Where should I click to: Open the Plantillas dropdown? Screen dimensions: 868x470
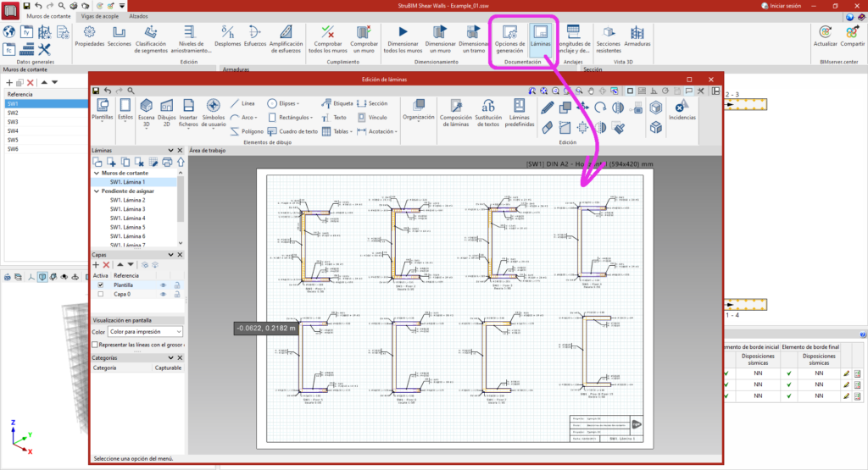(103, 111)
